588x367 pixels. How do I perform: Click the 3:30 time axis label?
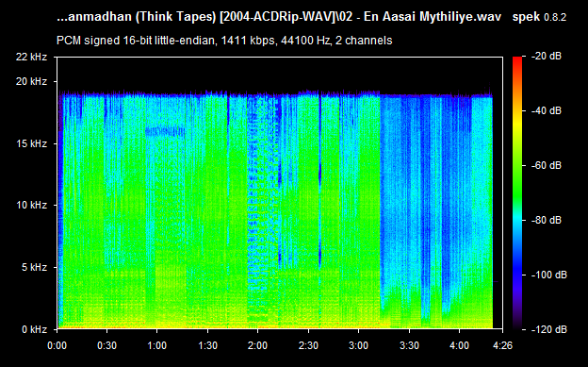point(409,345)
